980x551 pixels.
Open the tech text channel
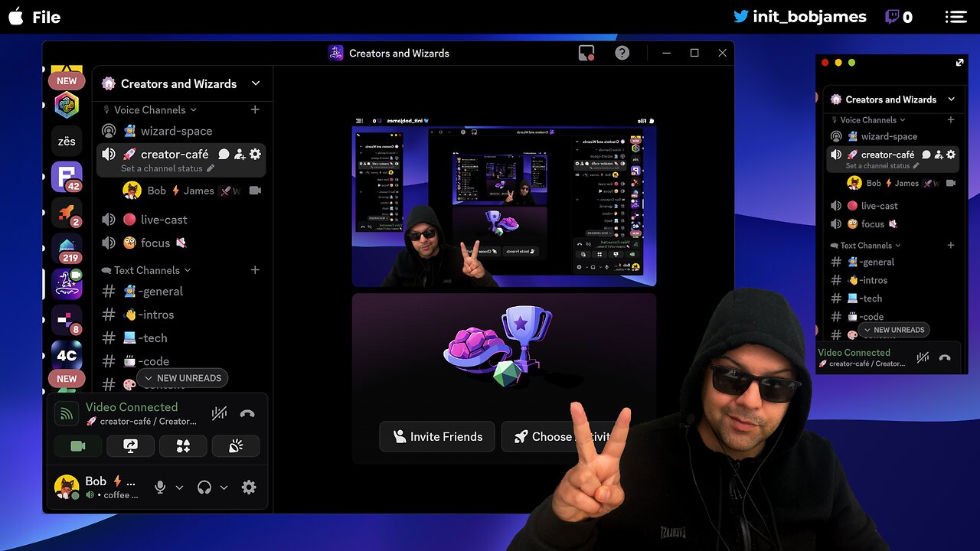181,337
